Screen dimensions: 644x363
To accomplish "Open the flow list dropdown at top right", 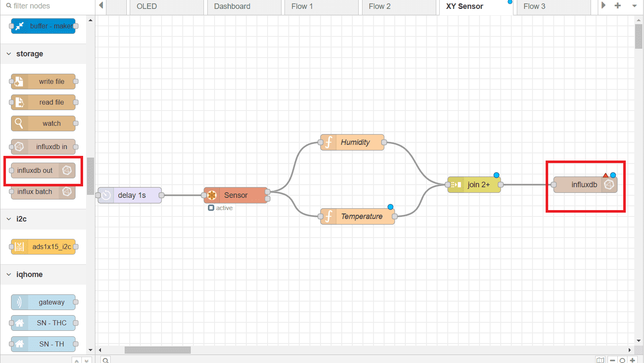I will point(634,6).
